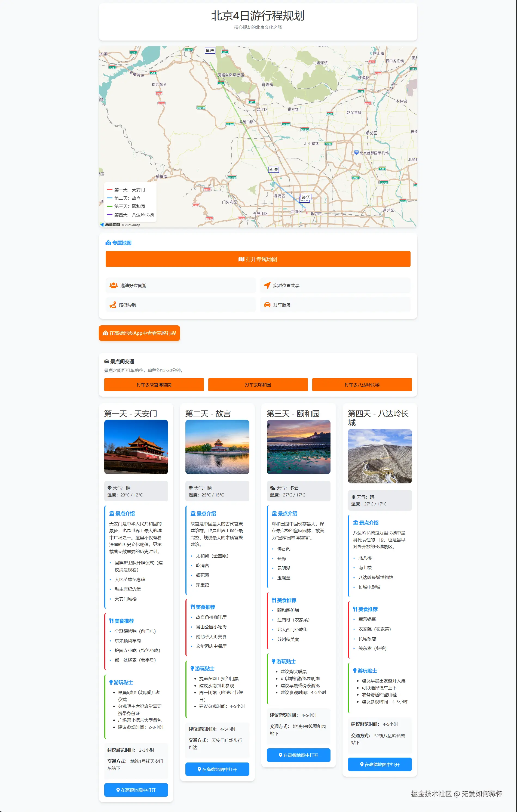Click the 打车去故宫博物院 button
Image resolution: width=517 pixels, height=812 pixels.
(154, 385)
